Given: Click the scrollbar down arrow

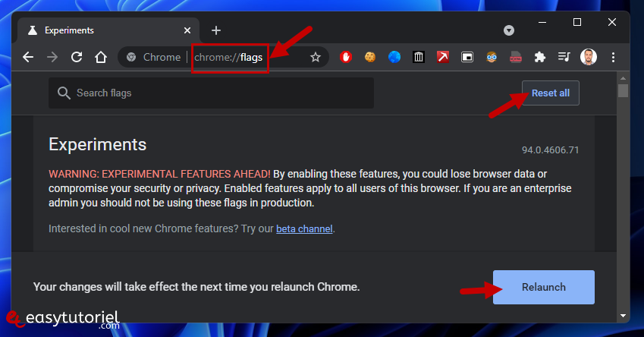Looking at the screenshot, I should (x=623, y=316).
